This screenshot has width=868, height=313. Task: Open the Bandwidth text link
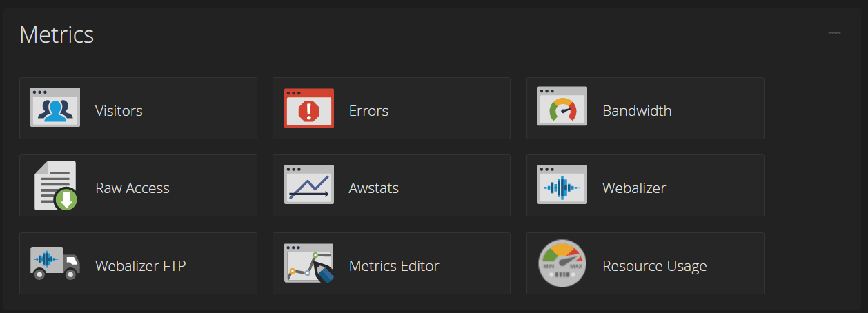click(x=637, y=110)
